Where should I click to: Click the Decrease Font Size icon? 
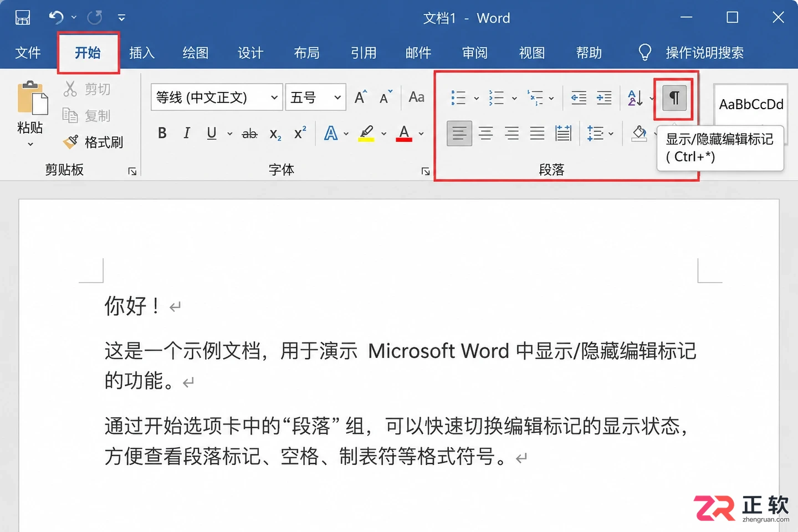pos(386,98)
